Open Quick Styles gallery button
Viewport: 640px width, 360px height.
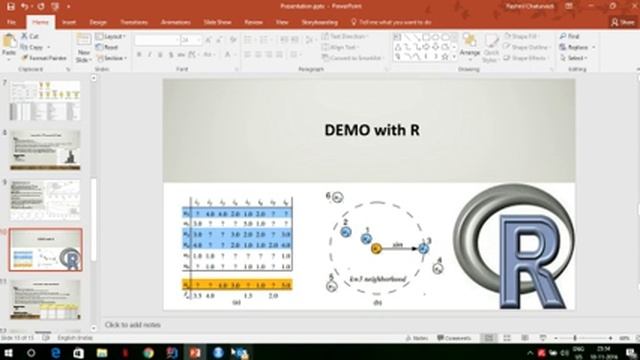[x=491, y=48]
